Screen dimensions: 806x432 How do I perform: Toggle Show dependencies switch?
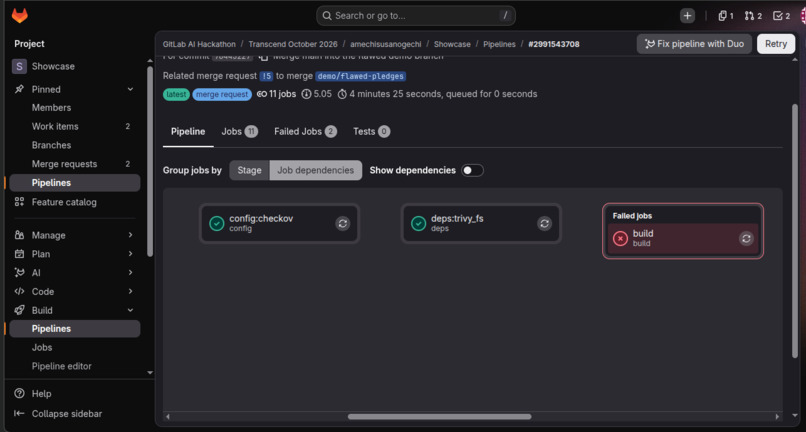point(472,170)
